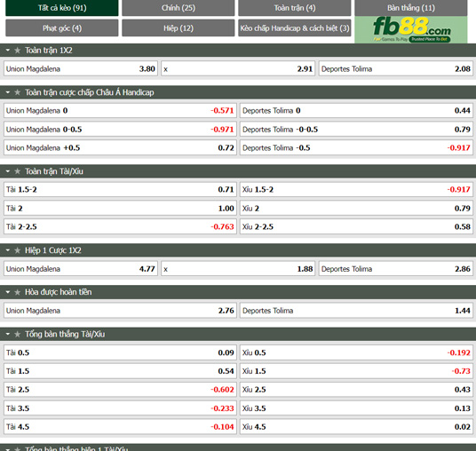
Task: Switch to the Chính (25) tab
Action: [178, 8]
